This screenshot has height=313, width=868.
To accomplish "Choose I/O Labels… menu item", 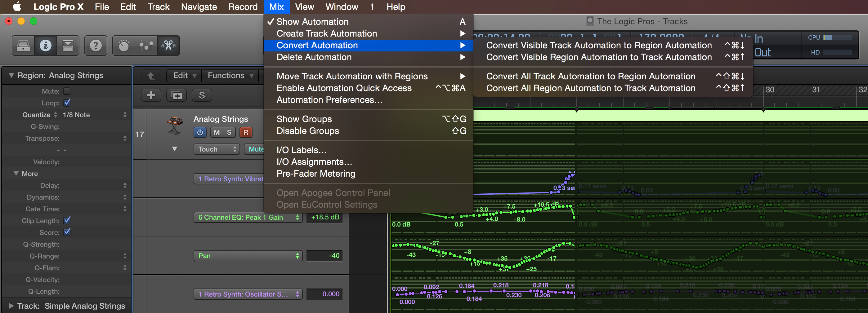I will point(368,150).
